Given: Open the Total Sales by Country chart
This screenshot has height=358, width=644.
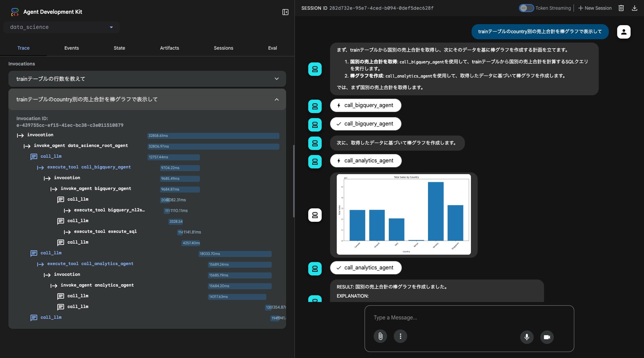Looking at the screenshot, I should [404, 215].
